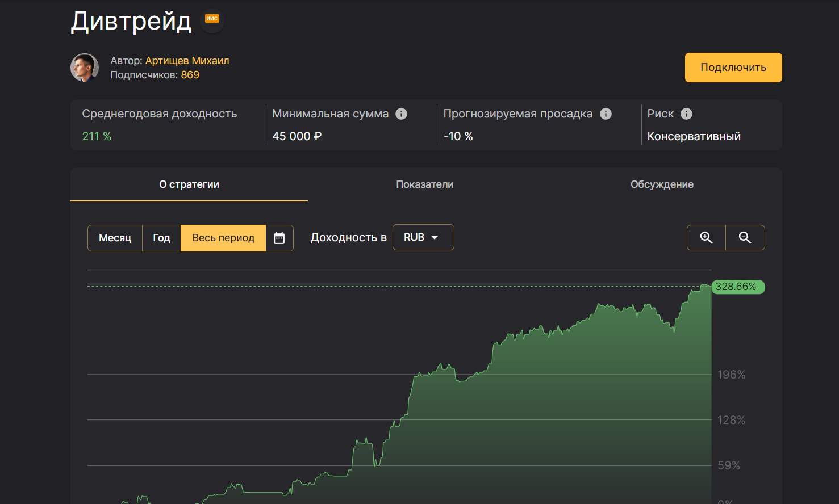Click the -10 % drawdown value
The width and height of the screenshot is (839, 504).
pos(458,136)
